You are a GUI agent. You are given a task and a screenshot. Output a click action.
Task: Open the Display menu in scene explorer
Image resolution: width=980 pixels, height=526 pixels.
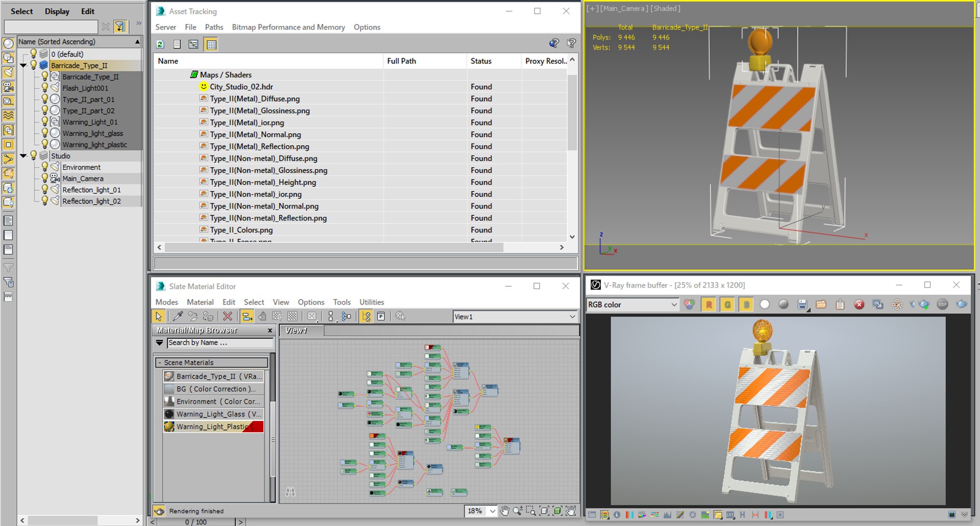[57, 11]
